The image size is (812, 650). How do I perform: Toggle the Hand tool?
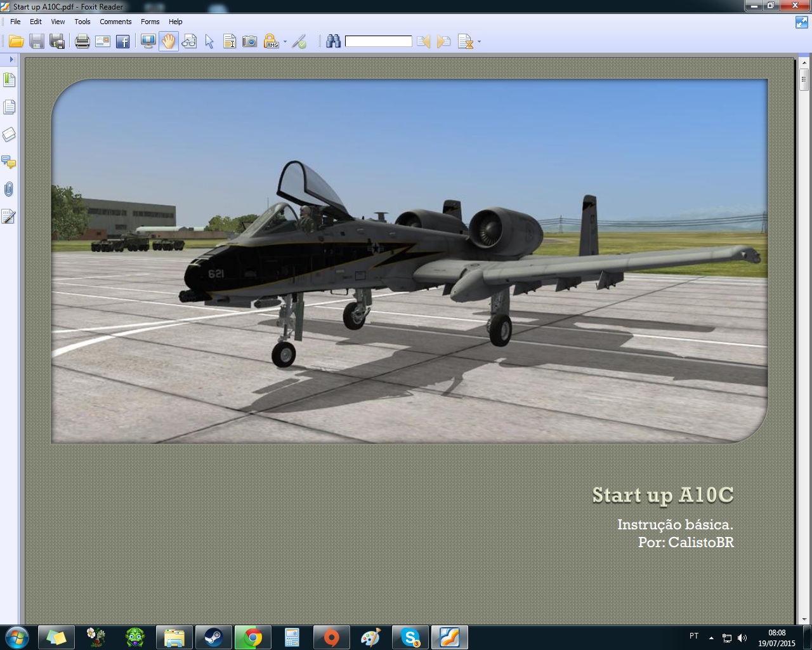tap(168, 42)
